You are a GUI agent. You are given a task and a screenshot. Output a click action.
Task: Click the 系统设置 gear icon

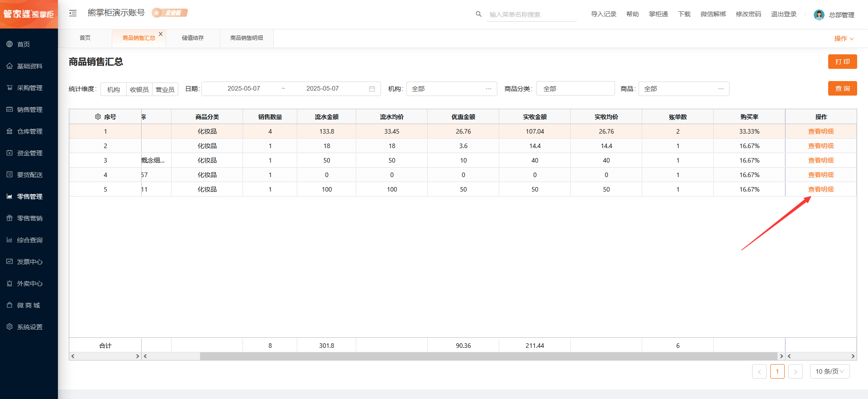(10, 327)
